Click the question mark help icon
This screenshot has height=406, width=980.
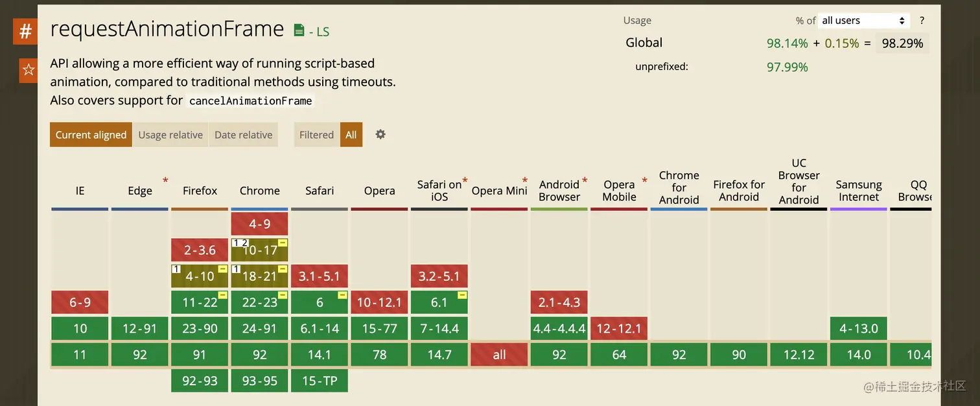point(922,21)
